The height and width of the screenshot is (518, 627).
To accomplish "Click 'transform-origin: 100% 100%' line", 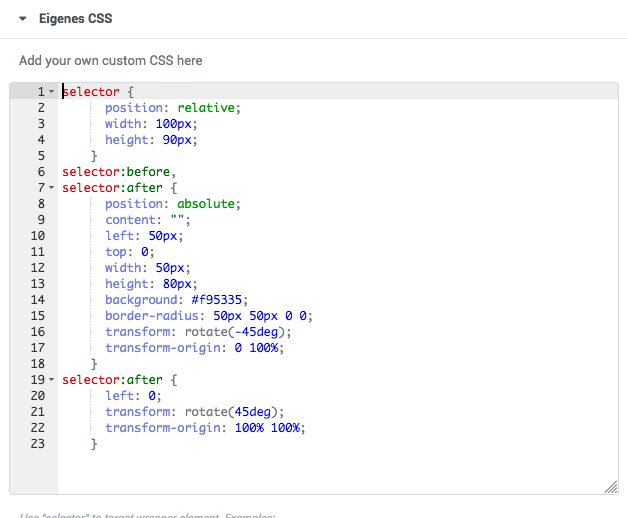I will click(204, 428).
